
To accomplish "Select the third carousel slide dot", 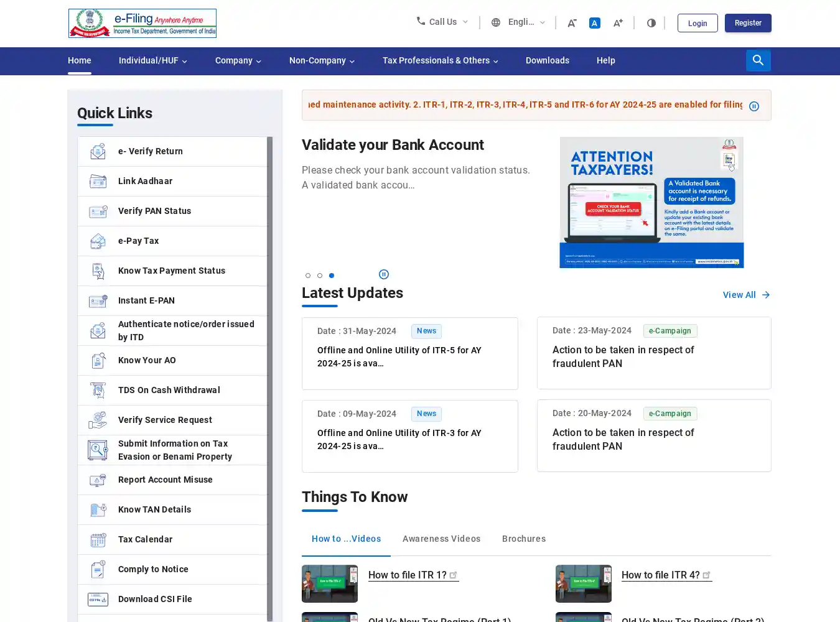I will tap(332, 276).
